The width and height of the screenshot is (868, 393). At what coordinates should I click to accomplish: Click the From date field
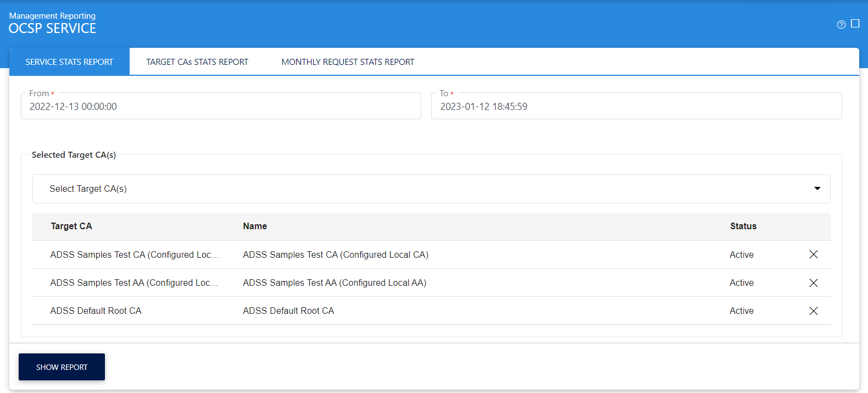pyautogui.click(x=221, y=106)
